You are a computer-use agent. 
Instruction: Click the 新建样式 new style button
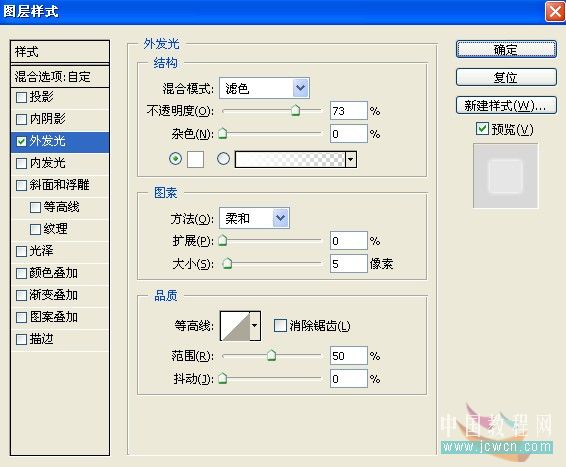(506, 106)
